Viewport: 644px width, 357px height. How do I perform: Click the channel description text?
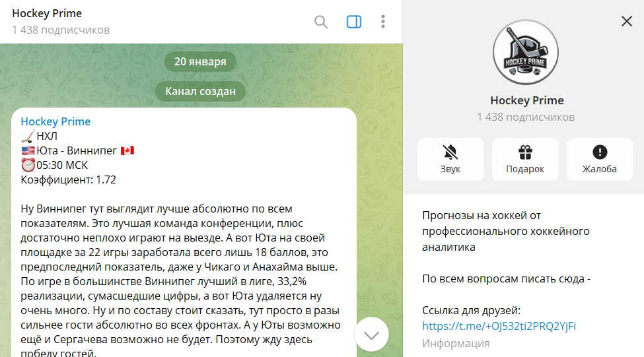(x=506, y=231)
